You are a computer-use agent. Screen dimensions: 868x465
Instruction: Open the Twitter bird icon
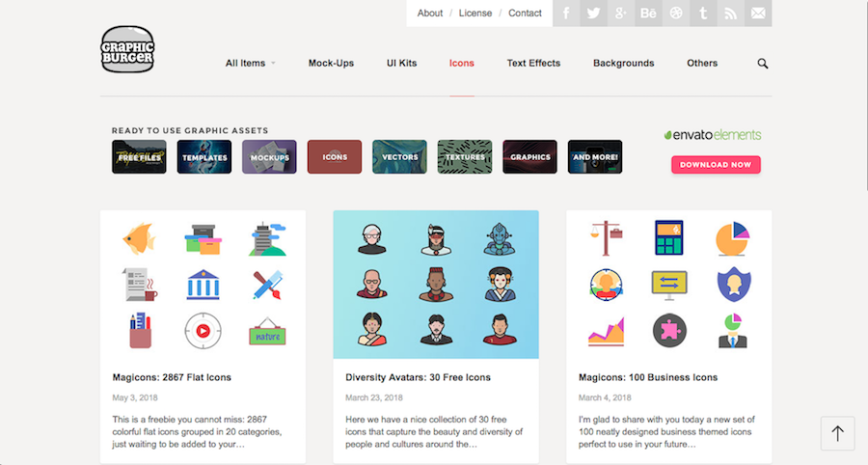pos(593,14)
